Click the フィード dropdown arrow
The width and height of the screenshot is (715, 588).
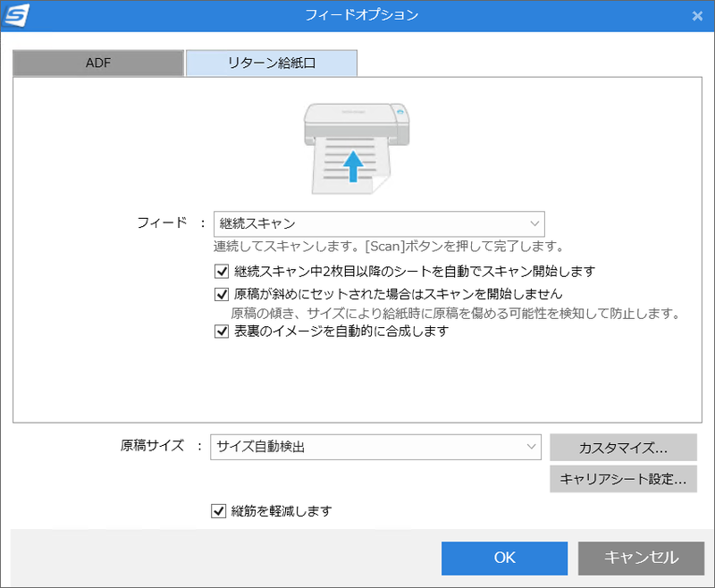tap(534, 223)
